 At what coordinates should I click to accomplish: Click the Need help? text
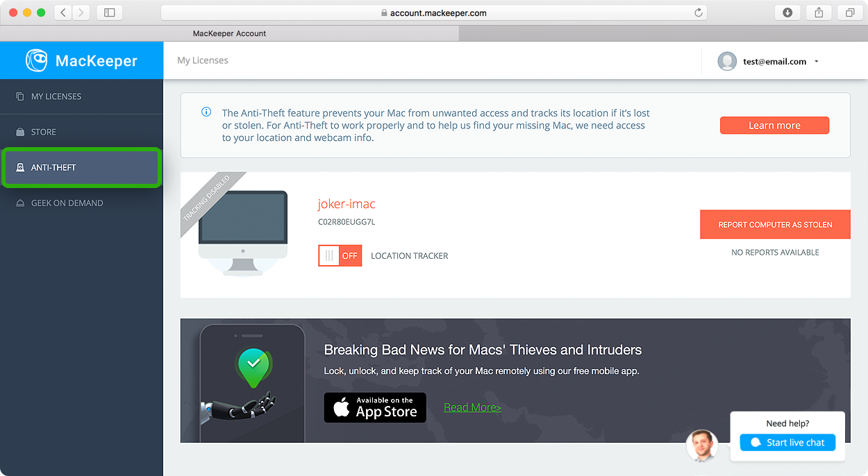click(787, 423)
